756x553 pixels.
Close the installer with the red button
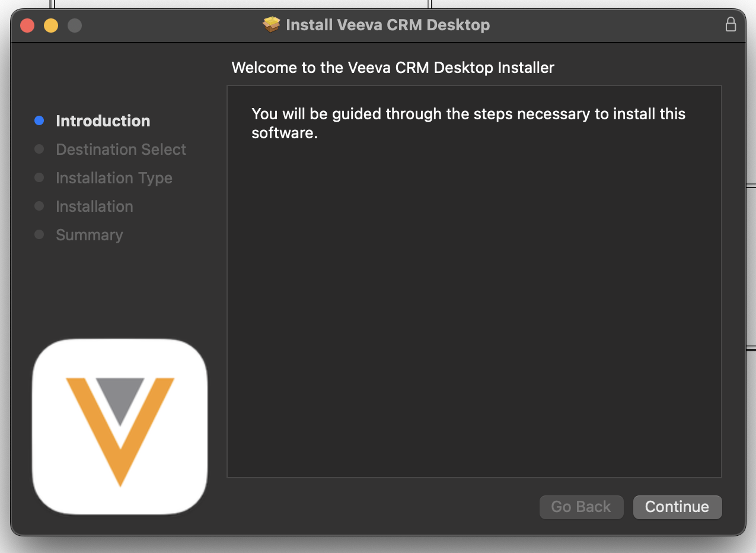pos(27,26)
